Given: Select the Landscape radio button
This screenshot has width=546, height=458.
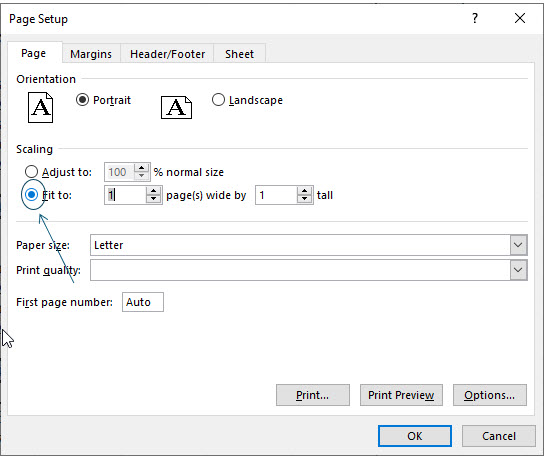Looking at the screenshot, I should point(218,100).
